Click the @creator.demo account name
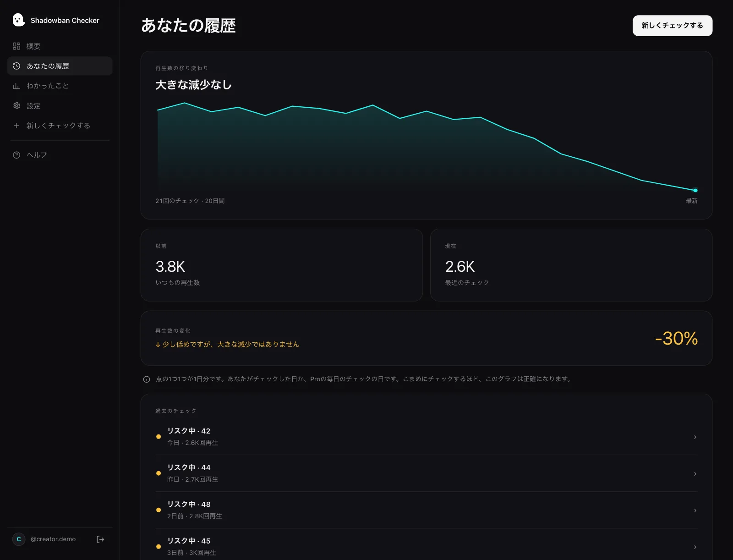Image resolution: width=733 pixels, height=560 pixels. coord(53,539)
